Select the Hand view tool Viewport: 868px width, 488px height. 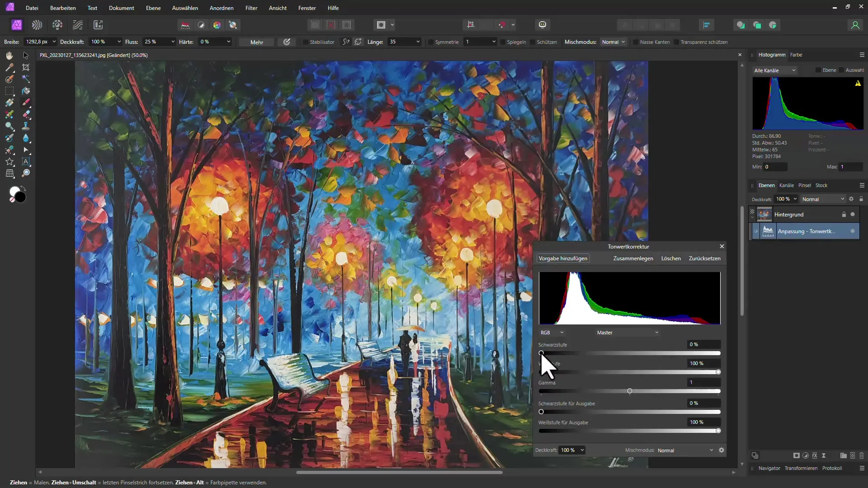(9, 56)
